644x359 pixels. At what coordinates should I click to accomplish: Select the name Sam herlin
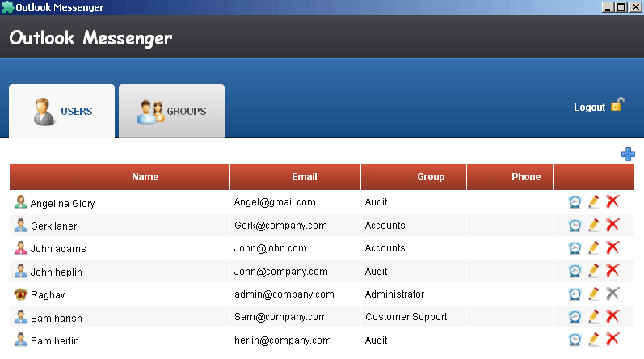55,341
